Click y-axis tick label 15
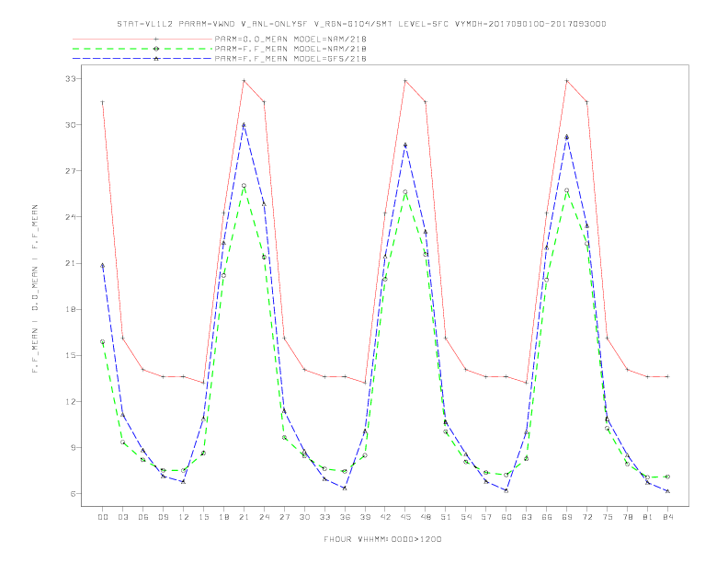This screenshot has height=563, width=728. click(70, 355)
